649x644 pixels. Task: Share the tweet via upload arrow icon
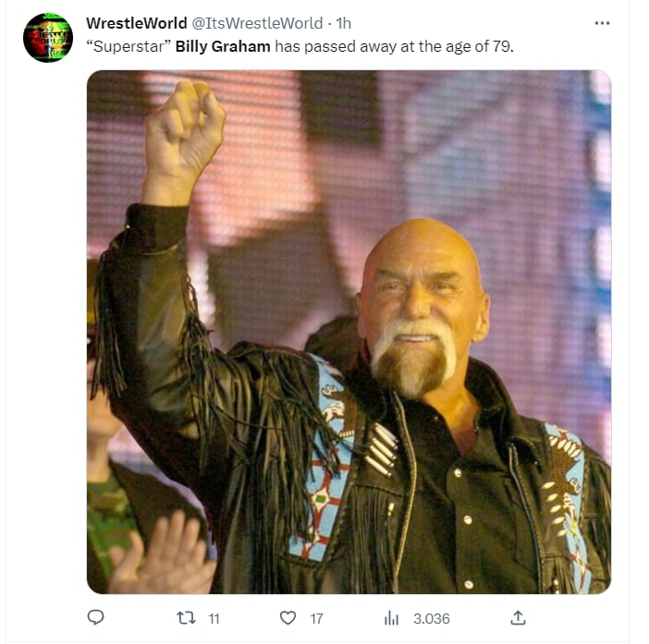click(518, 618)
